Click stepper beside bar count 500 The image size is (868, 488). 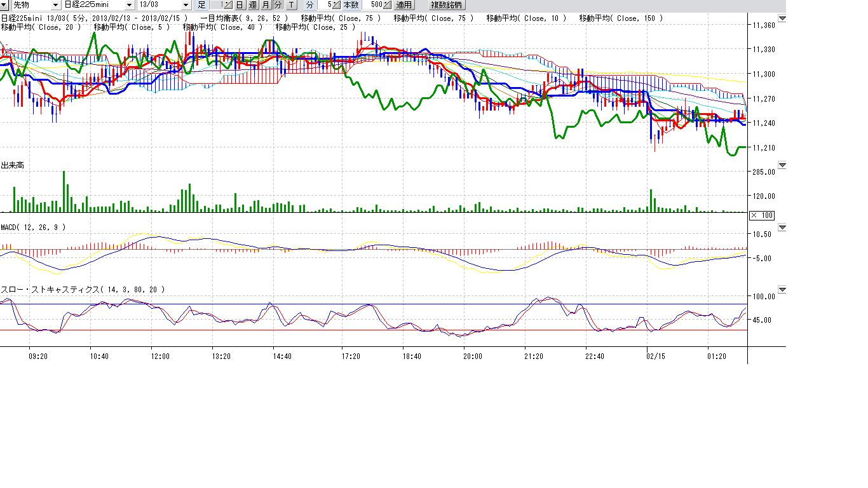click(388, 5)
